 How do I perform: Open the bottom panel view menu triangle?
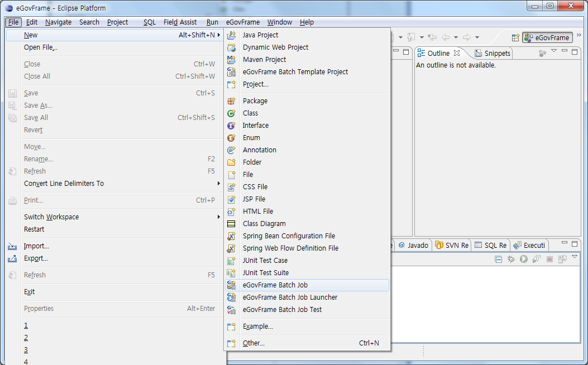(x=574, y=257)
